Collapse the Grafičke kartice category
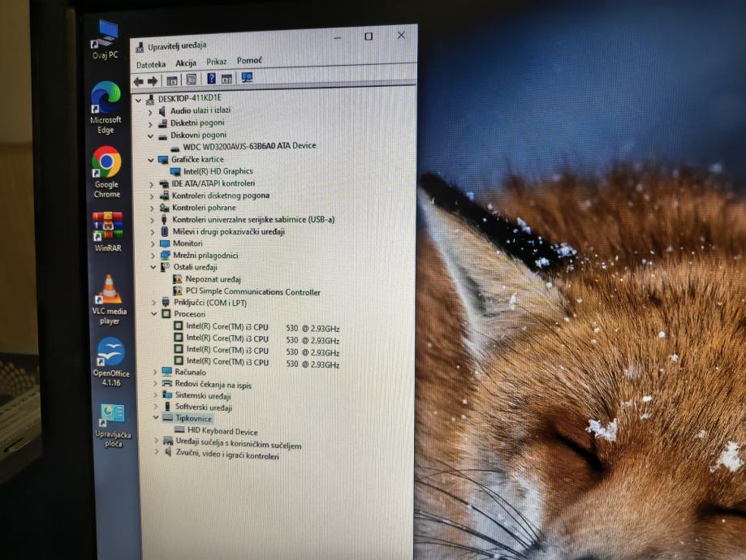The width and height of the screenshot is (746, 560). pos(151,161)
